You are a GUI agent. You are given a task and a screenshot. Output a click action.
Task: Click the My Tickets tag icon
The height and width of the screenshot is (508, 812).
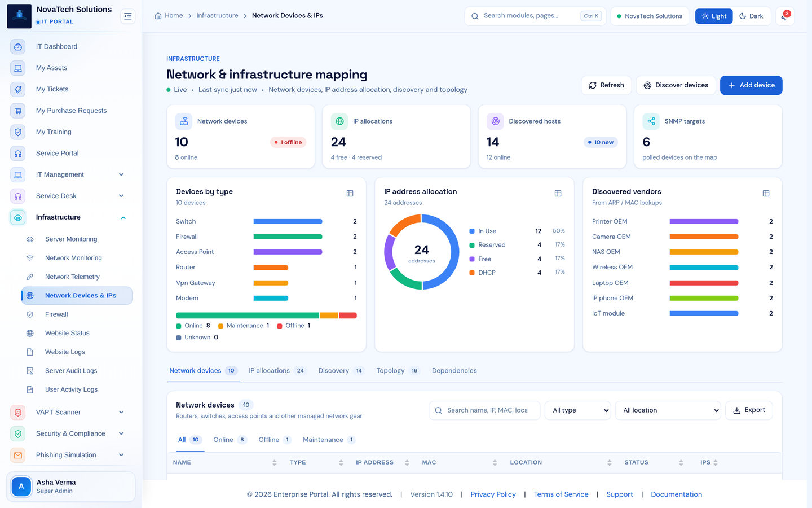tap(18, 89)
